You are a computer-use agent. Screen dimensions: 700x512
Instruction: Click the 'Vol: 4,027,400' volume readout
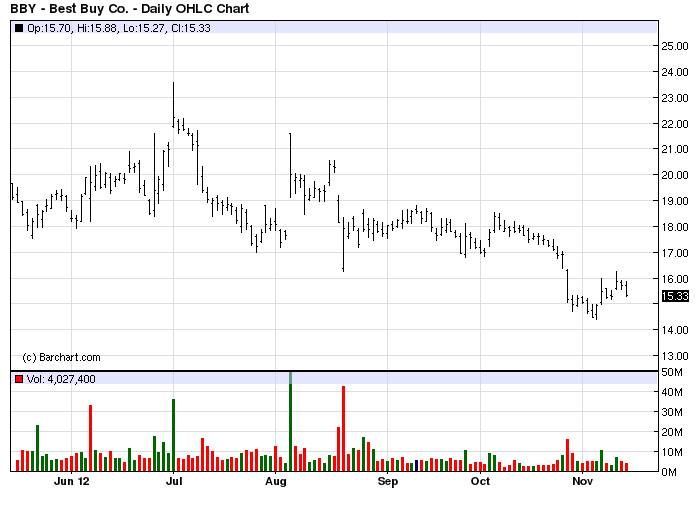pos(61,379)
